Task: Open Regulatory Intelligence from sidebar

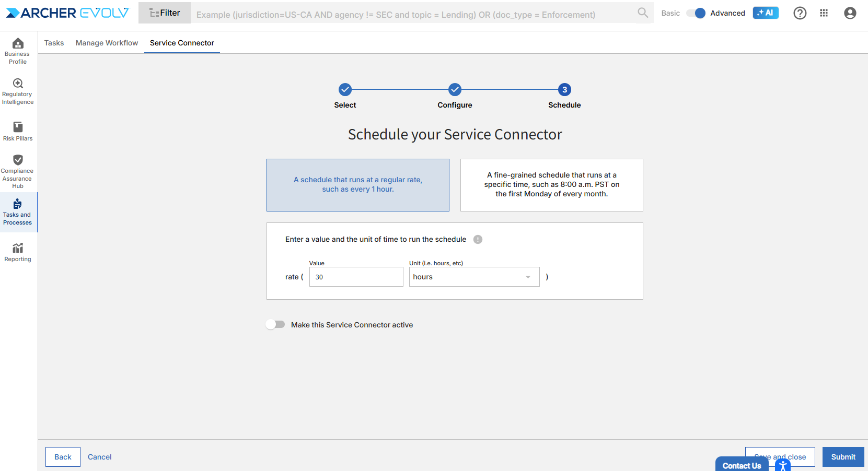Action: (18, 91)
